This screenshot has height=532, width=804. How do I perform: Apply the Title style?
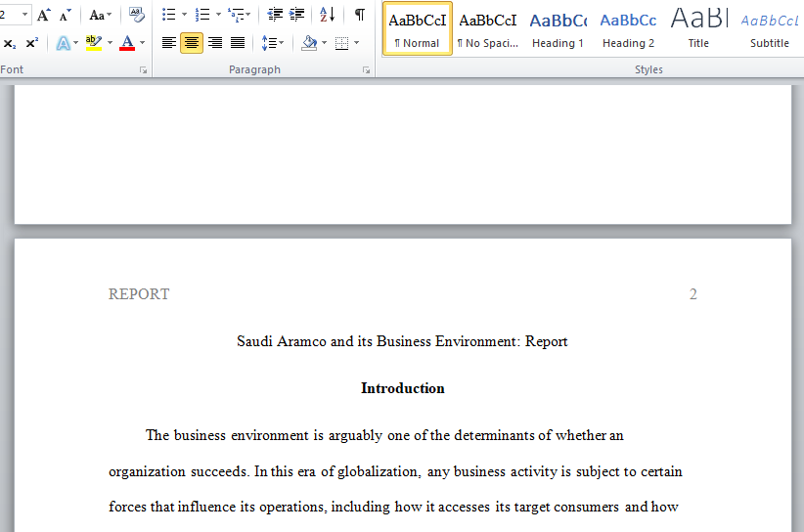pyautogui.click(x=698, y=28)
